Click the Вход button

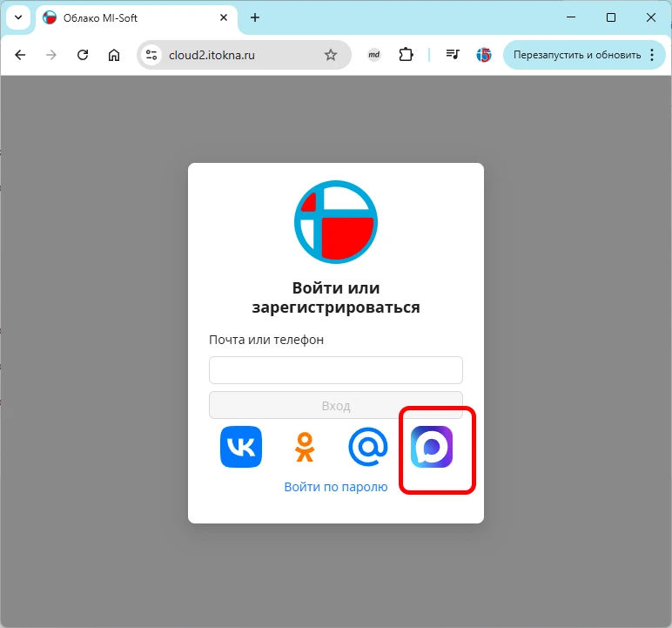[x=336, y=405]
